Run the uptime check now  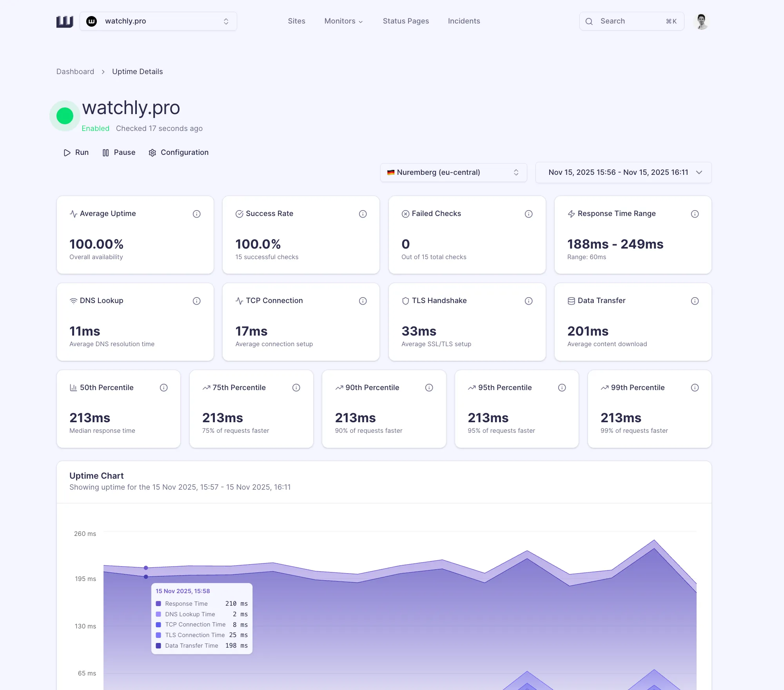pos(76,153)
